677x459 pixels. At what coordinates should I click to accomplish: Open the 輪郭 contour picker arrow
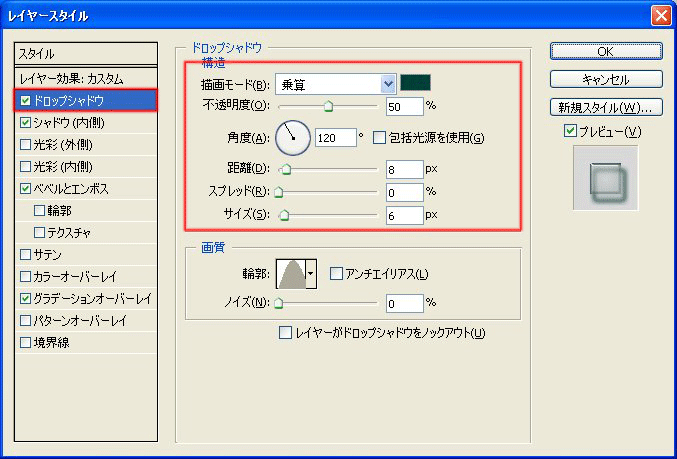[x=311, y=273]
